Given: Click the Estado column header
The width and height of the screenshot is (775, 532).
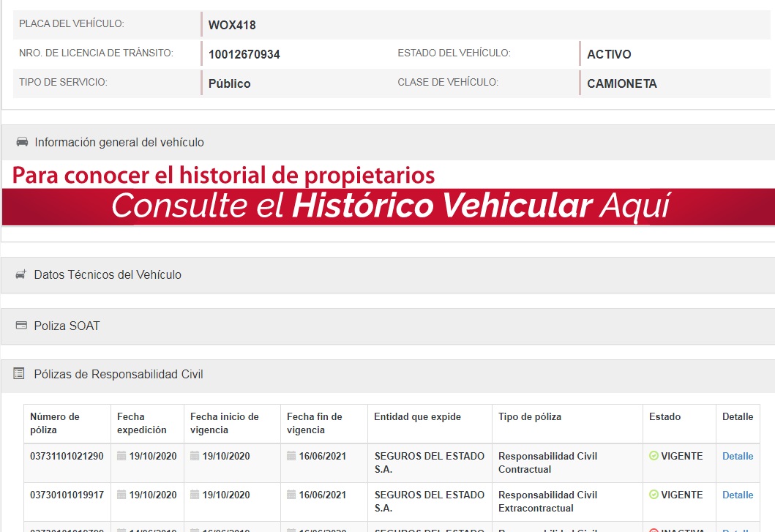Looking at the screenshot, I should tap(664, 416).
